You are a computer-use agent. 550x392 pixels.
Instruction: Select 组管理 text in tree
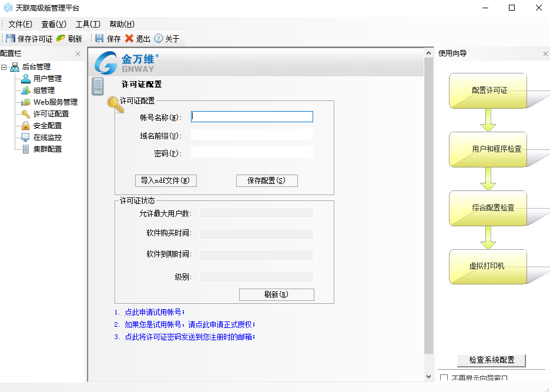(x=44, y=91)
